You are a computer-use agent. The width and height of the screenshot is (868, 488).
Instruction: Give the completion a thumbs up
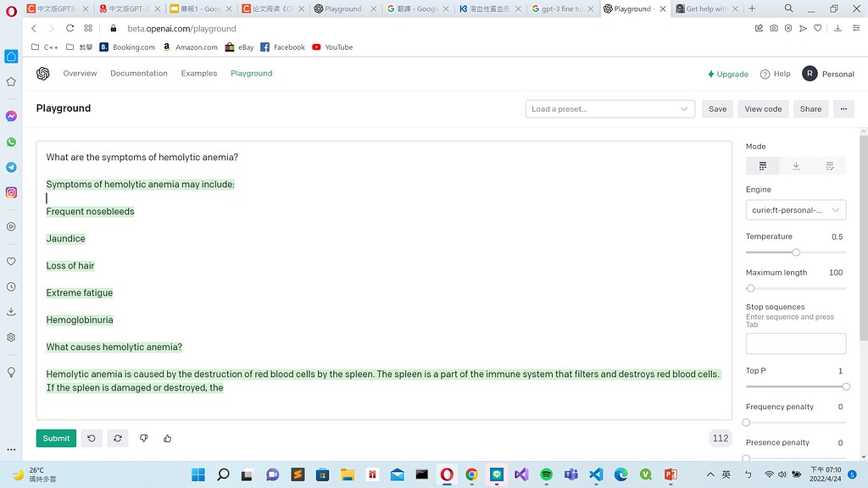(167, 438)
